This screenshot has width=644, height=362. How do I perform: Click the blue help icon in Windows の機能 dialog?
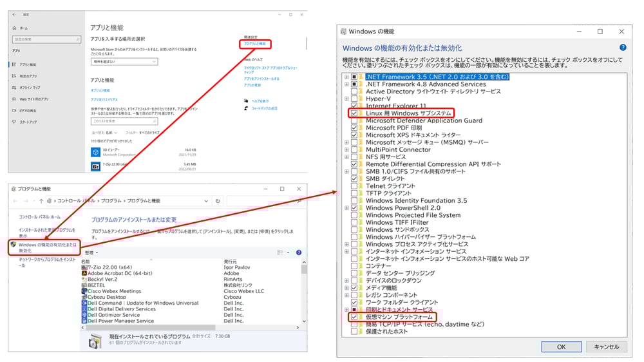tap(623, 48)
